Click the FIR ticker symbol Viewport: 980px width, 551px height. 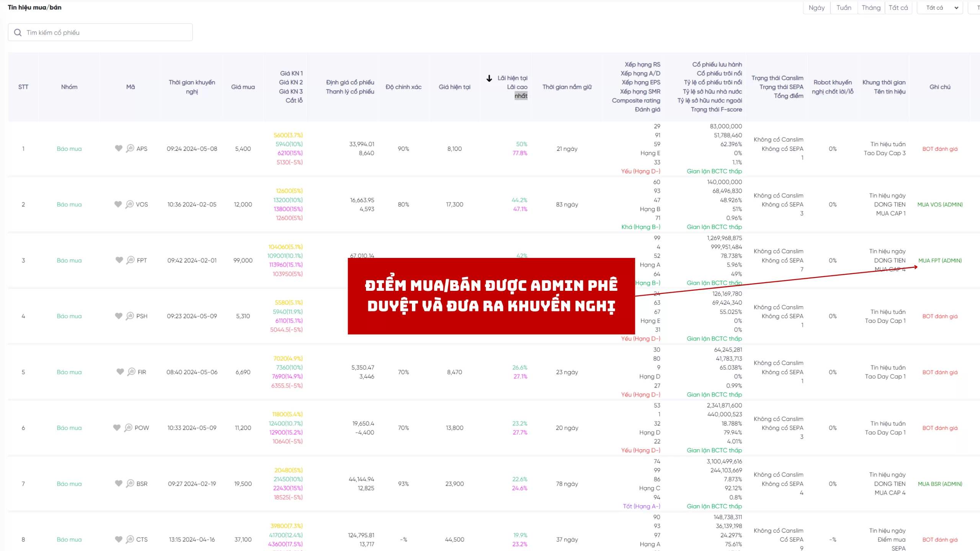click(x=142, y=372)
